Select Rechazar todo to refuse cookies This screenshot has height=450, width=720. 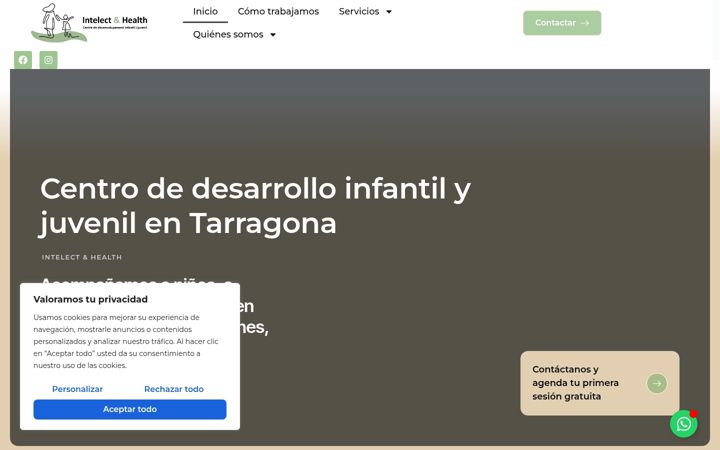click(x=174, y=389)
